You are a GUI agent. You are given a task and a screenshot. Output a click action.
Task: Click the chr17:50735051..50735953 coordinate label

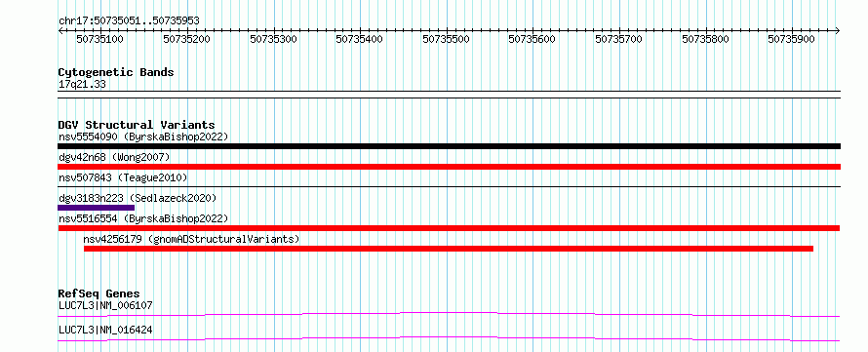(x=129, y=20)
